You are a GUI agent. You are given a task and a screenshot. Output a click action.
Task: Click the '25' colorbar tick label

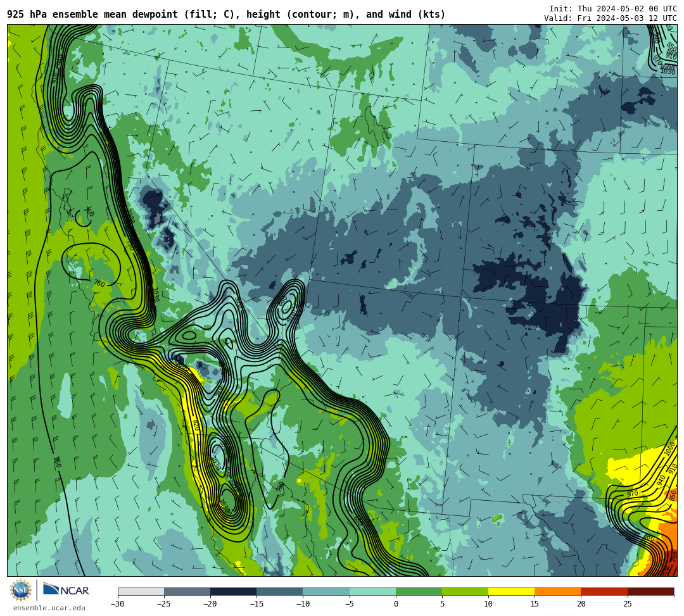coord(628,604)
